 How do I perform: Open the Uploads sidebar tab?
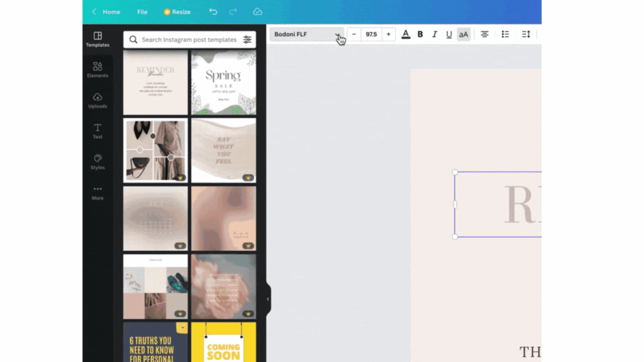pos(97,101)
